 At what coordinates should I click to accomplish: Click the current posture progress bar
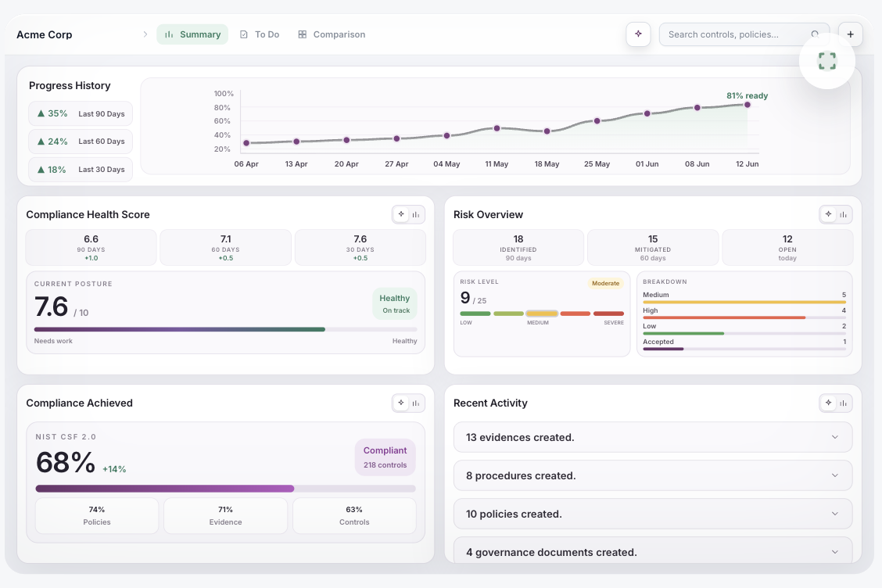[225, 329]
